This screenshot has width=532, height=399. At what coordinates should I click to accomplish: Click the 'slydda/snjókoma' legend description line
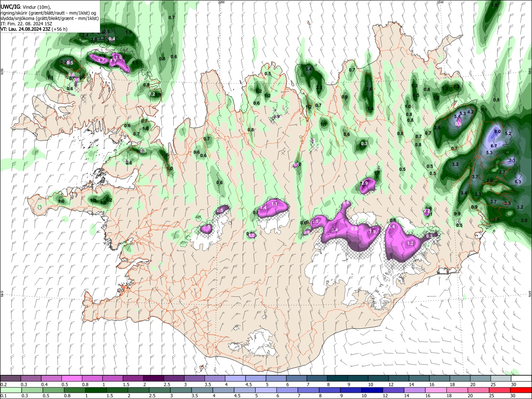click(x=50, y=18)
